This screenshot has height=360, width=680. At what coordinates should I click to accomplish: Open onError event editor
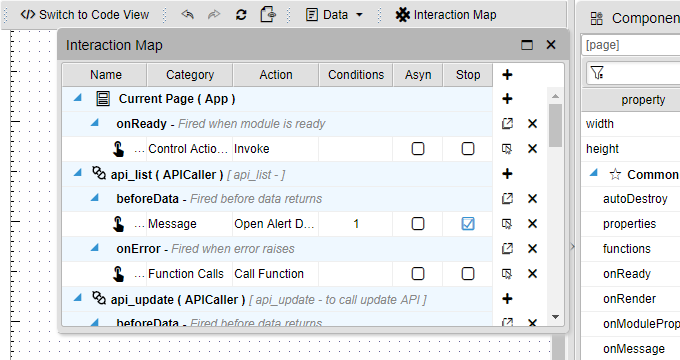[x=507, y=249]
